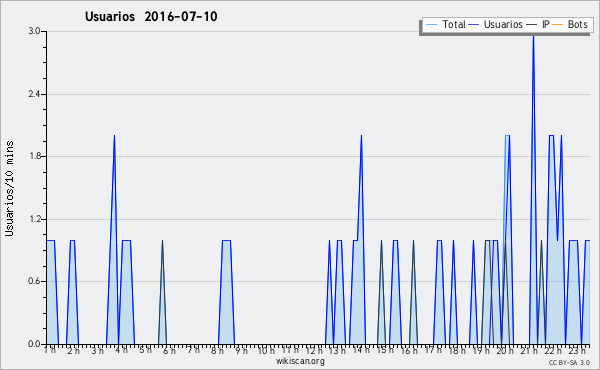The height and width of the screenshot is (370, 600).
Task: Click the CC BY-SA 3.0 license text
Action: 569,363
